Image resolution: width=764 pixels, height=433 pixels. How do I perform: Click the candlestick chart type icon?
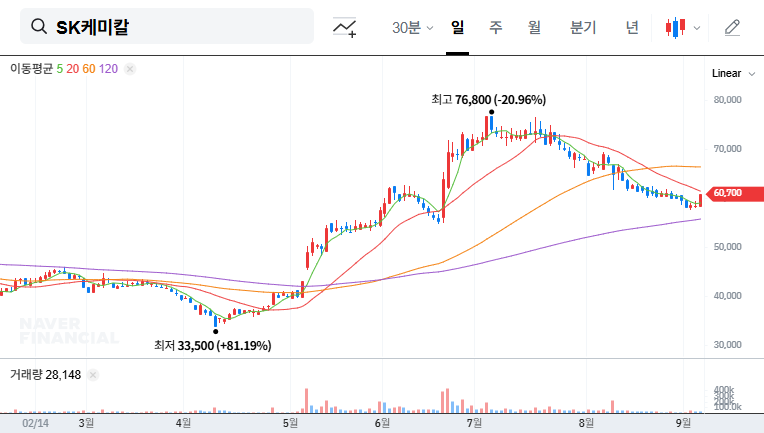[675, 27]
